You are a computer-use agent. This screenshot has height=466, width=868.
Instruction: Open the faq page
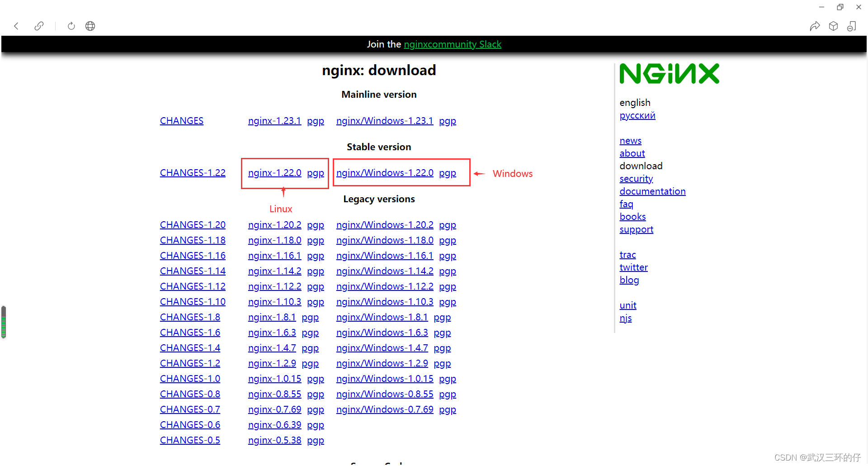[x=626, y=204]
